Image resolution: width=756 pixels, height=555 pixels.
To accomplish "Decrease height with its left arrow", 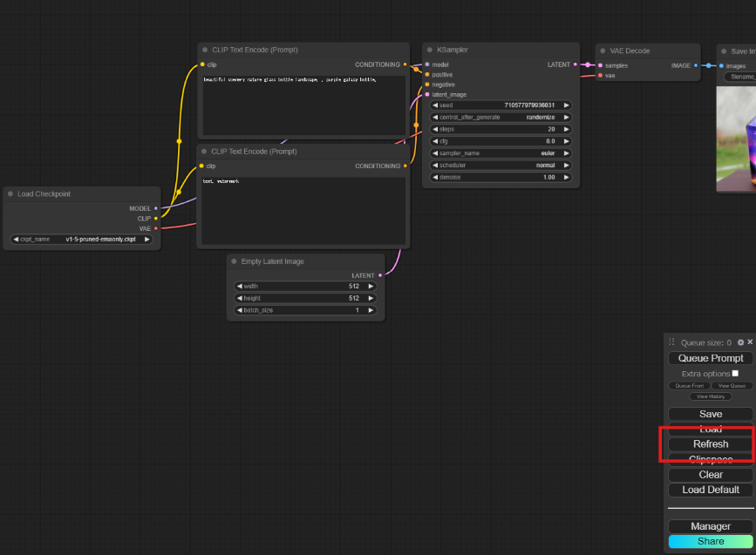I will click(239, 298).
